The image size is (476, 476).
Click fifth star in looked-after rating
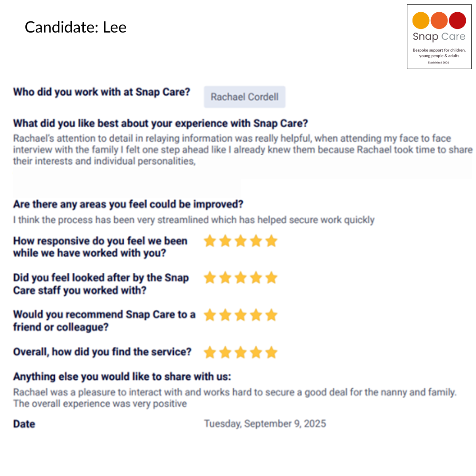point(271,278)
